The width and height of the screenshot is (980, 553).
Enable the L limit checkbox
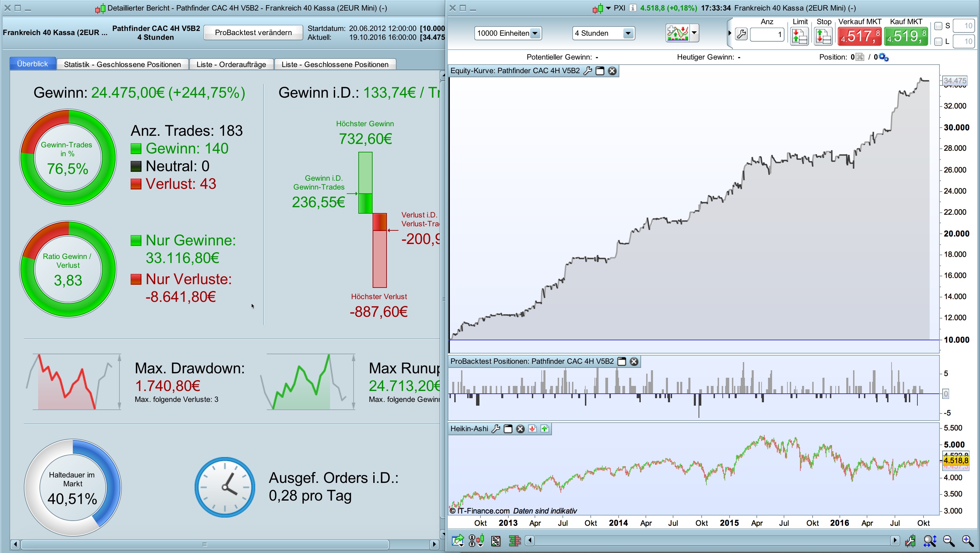tap(938, 42)
